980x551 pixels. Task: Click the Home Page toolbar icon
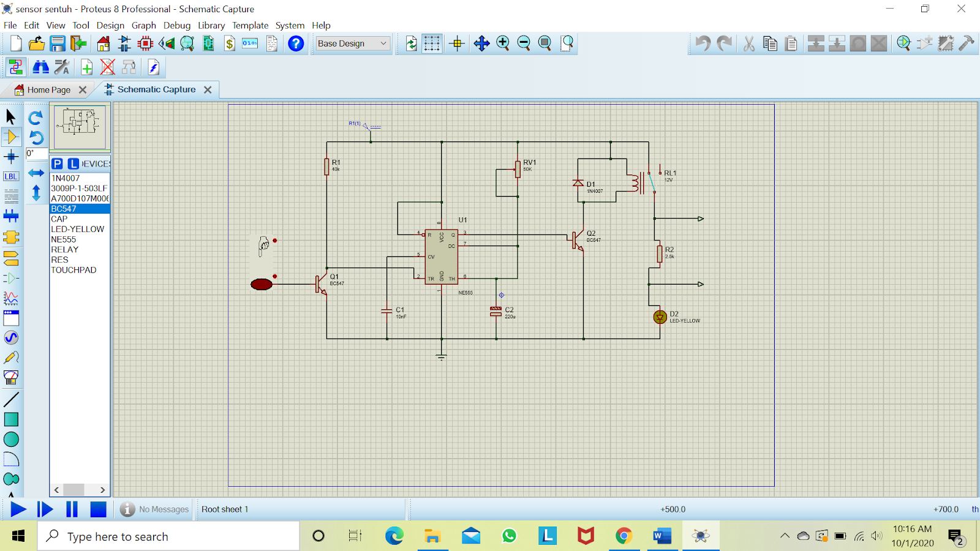click(x=104, y=43)
